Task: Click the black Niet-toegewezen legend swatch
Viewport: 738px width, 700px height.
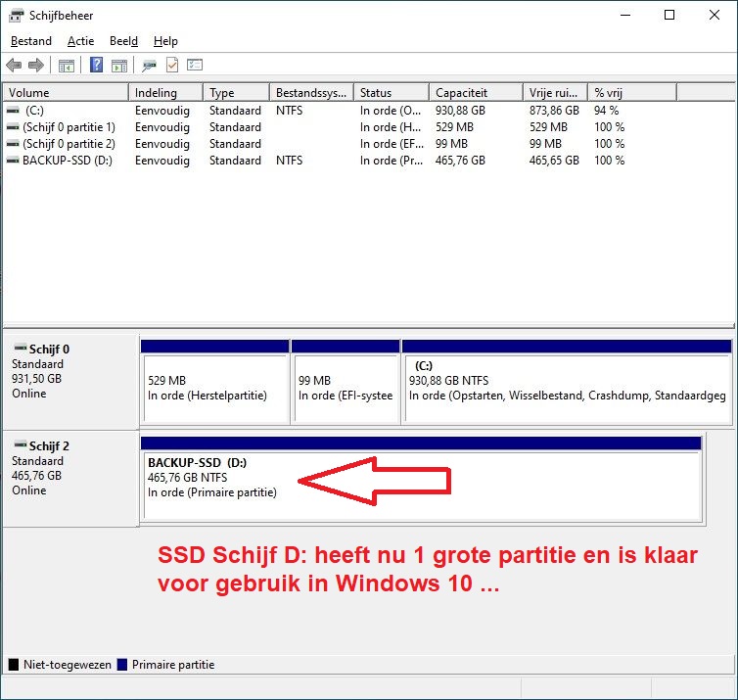Action: tap(14, 664)
